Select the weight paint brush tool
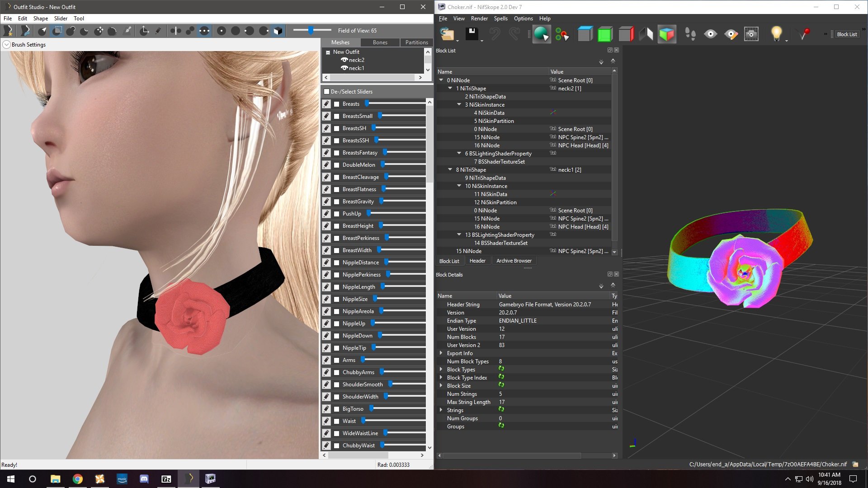 128,31
